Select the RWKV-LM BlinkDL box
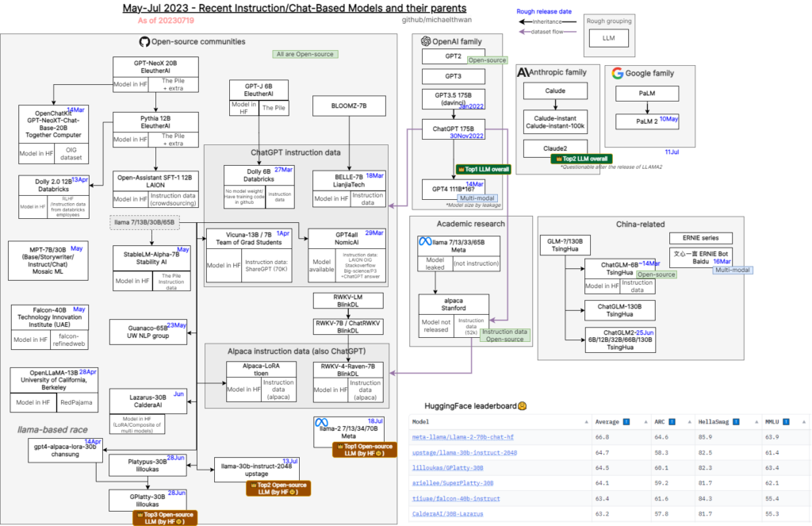 tap(348, 301)
